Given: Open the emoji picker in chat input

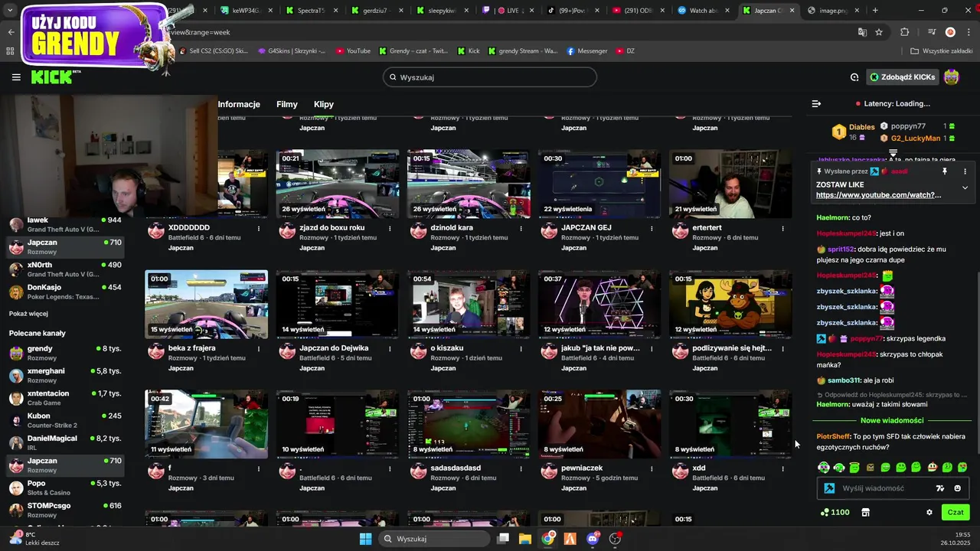Looking at the screenshot, I should 958,488.
